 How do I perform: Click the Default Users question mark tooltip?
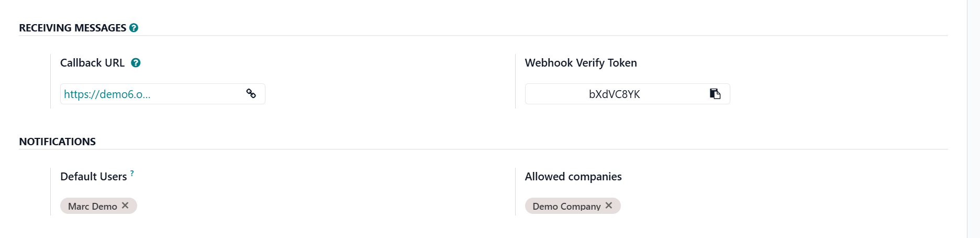click(132, 173)
